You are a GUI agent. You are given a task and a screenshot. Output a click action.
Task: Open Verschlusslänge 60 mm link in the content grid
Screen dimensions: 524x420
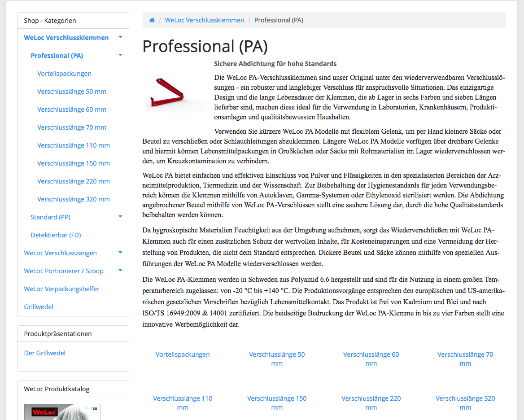371,359
